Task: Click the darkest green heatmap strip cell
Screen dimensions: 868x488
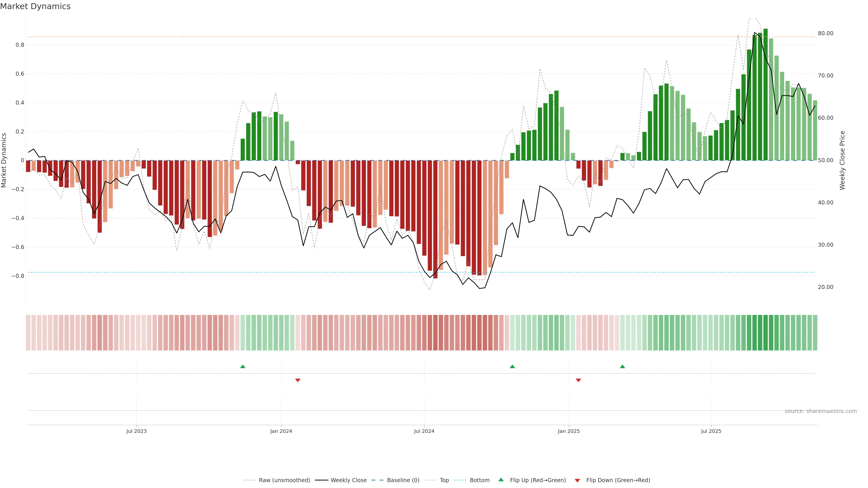Action: tap(766, 333)
